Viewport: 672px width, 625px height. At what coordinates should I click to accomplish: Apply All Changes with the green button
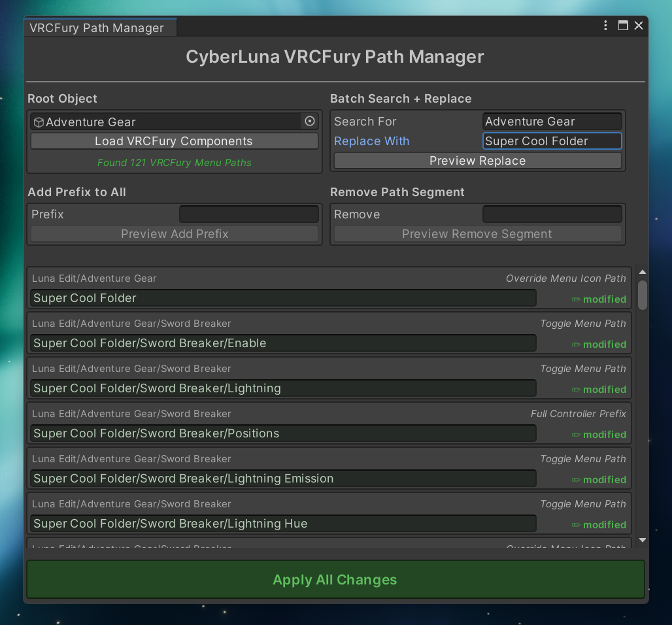pyautogui.click(x=335, y=579)
